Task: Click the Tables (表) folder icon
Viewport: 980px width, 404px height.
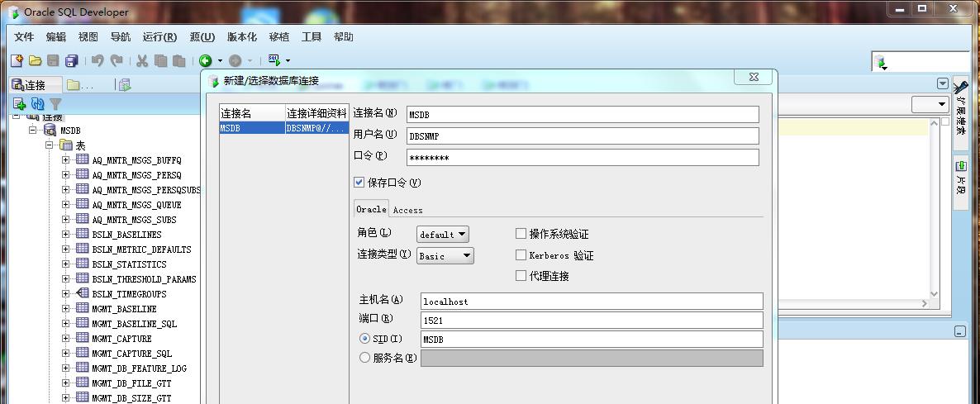Action: (66, 145)
